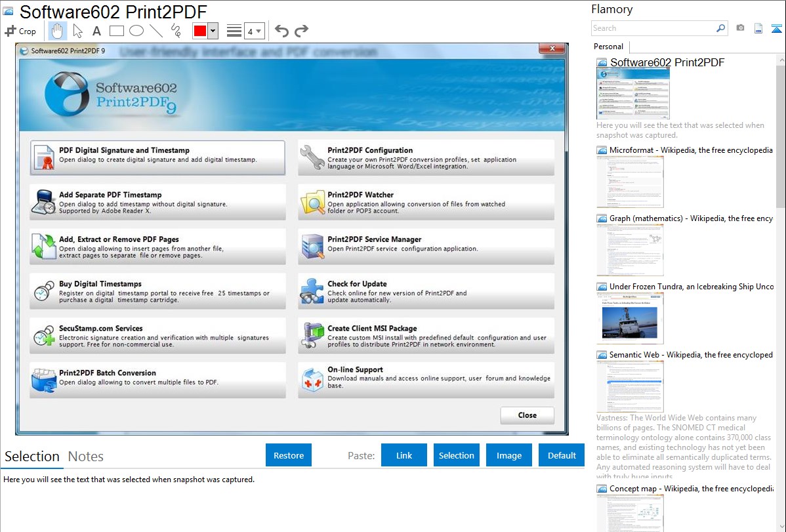The width and height of the screenshot is (786, 532).
Task: Click the search magnifier icon
Action: click(720, 28)
